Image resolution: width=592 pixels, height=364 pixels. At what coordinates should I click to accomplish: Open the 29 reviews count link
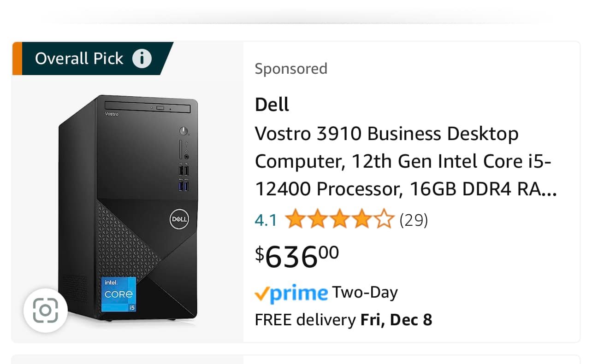pos(414,220)
